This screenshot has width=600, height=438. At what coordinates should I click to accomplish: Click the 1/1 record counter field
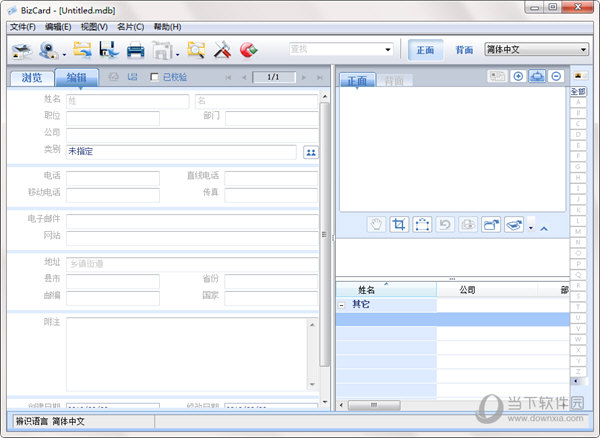click(x=274, y=77)
